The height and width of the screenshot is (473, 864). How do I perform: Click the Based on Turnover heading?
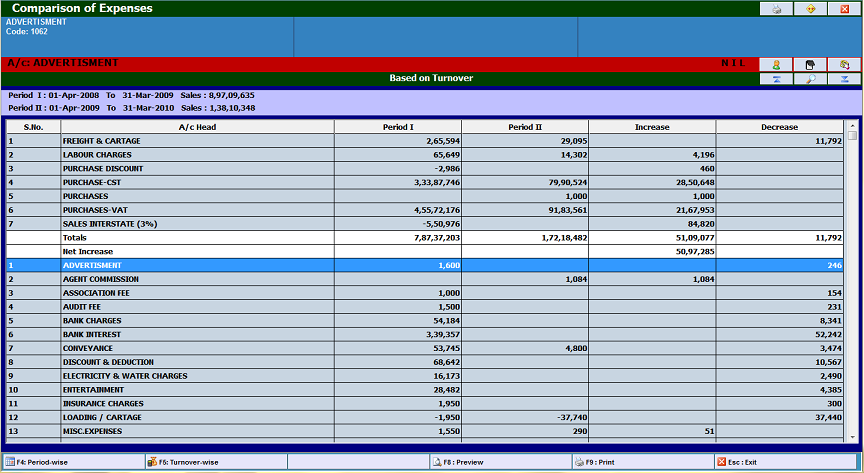click(431, 78)
